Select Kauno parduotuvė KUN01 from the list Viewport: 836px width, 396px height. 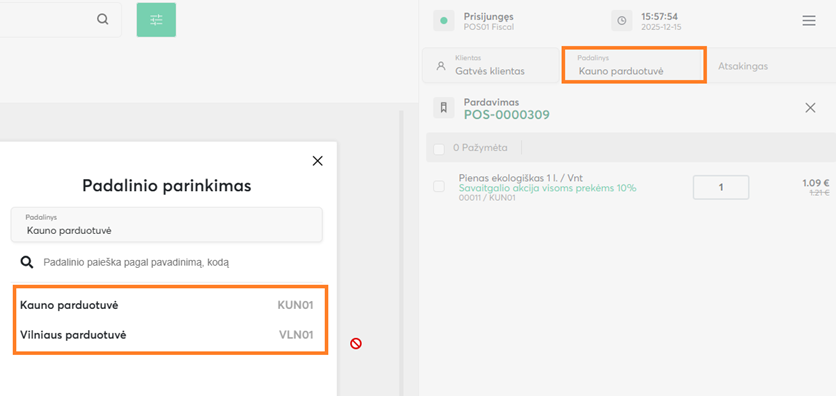pyautogui.click(x=167, y=305)
